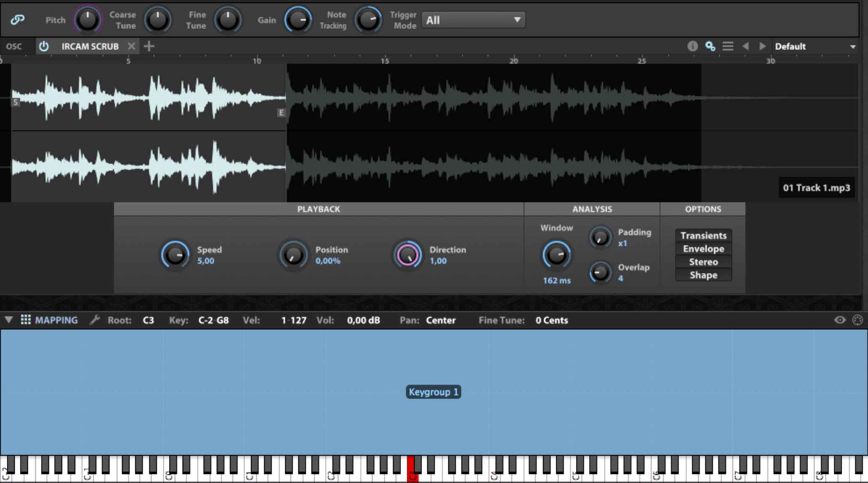Image resolution: width=868 pixels, height=483 pixels.
Task: Add a new oscillator with plus icon
Action: (149, 46)
